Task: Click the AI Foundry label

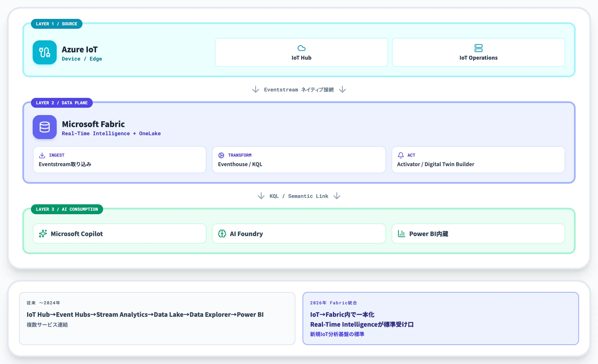Action: (x=246, y=234)
